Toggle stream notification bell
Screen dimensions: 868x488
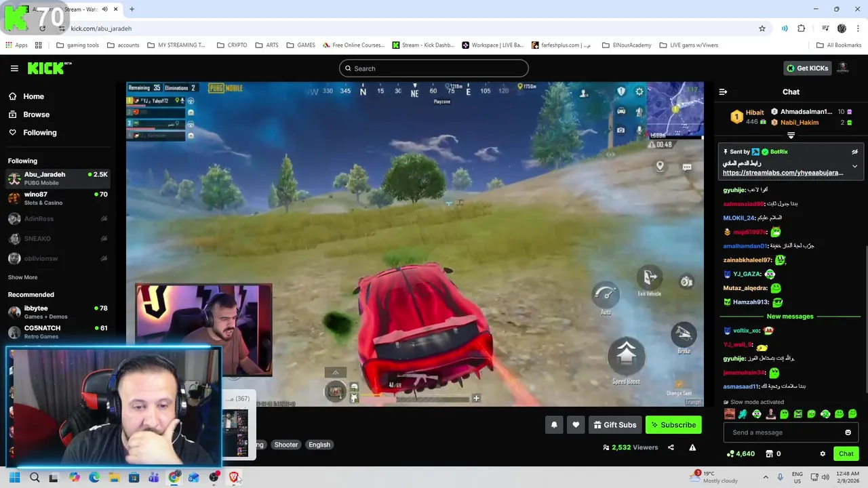pyautogui.click(x=554, y=425)
